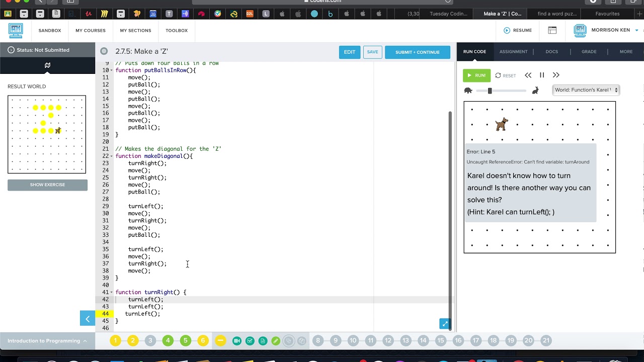Open the Toolbox menu
This screenshot has height=362, width=644.
coord(177,30)
